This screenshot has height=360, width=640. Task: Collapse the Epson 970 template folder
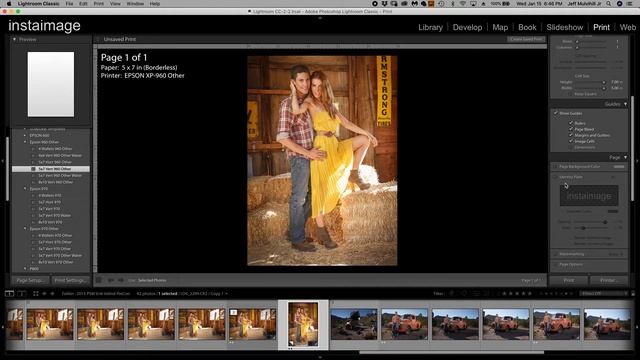25,189
